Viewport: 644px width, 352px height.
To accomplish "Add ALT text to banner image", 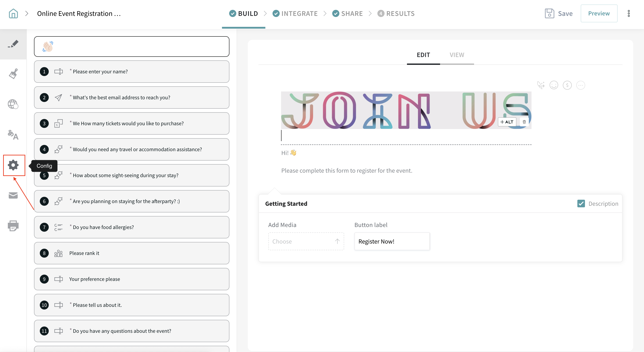I will 507,122.
